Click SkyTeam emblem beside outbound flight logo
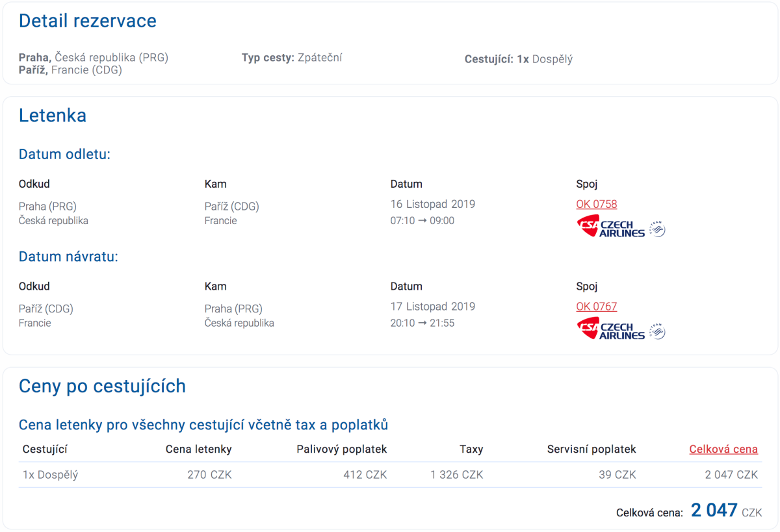Screen dimensions: 780x532 (x=658, y=229)
